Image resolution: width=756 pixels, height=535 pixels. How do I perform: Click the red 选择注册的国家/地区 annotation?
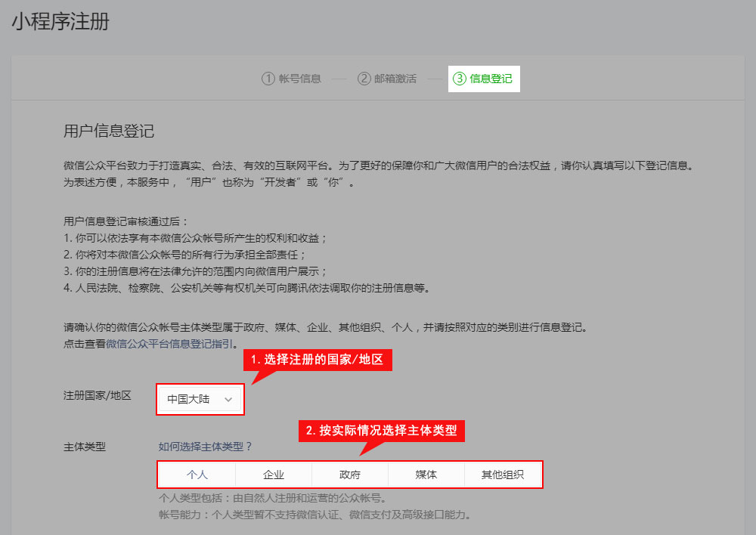click(318, 360)
